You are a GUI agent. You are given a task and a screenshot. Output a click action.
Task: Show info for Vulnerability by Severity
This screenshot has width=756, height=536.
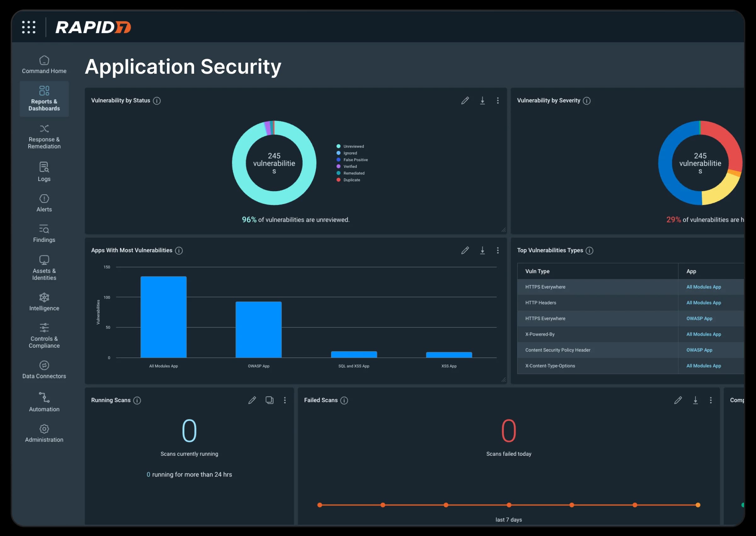pyautogui.click(x=587, y=101)
